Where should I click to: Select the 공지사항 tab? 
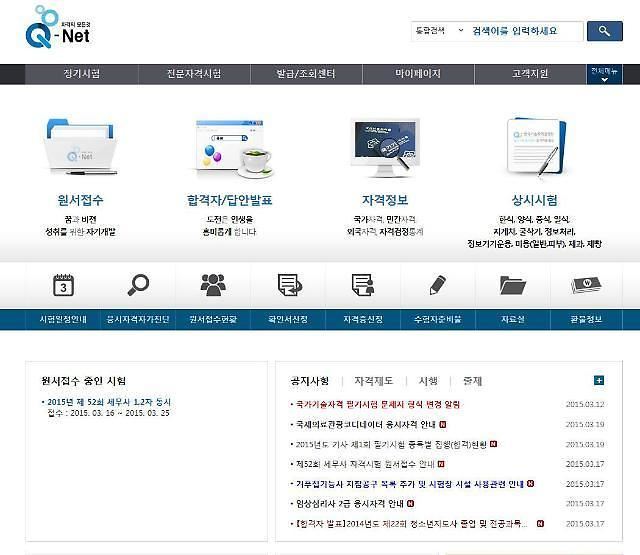309,381
